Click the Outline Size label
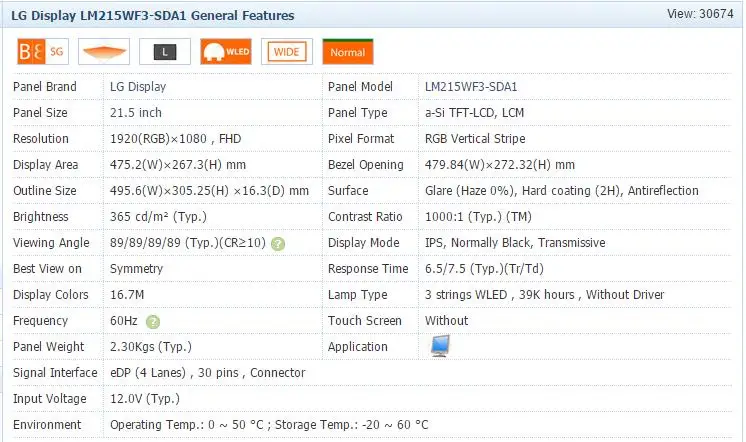 point(45,191)
